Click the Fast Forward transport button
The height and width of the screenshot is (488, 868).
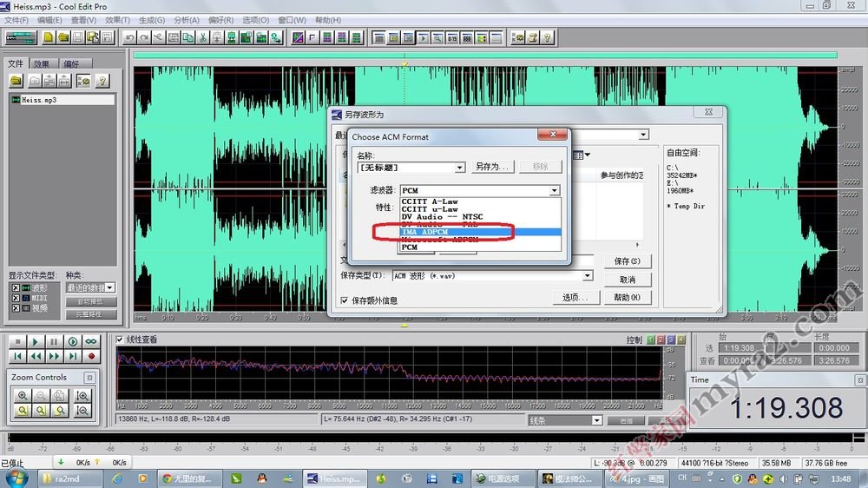(54, 356)
